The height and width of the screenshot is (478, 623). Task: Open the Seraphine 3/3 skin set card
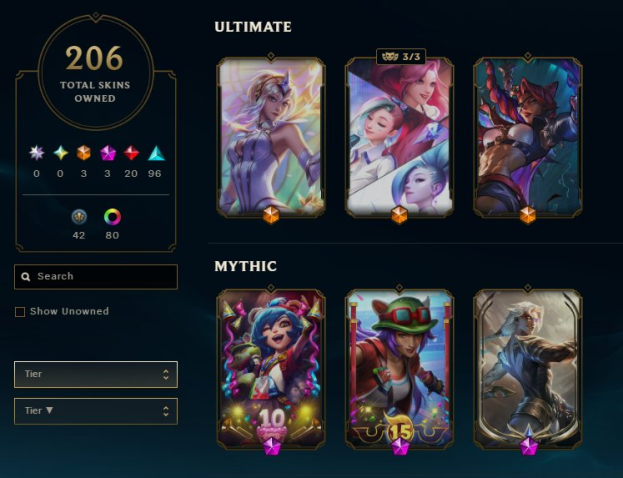[x=399, y=137]
